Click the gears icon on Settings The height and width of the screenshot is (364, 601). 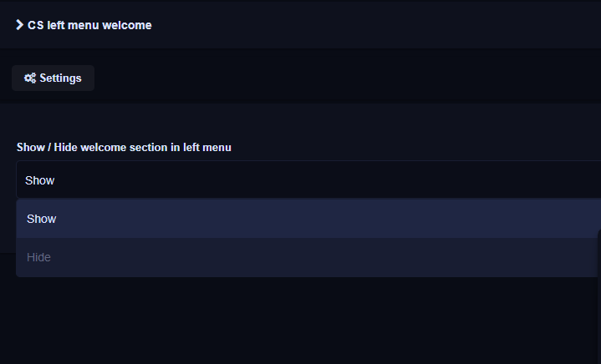[30, 78]
